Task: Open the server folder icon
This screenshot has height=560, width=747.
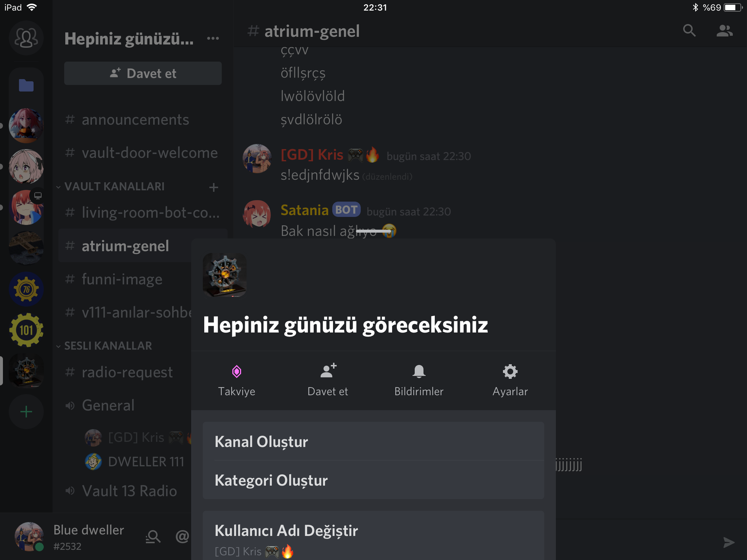Action: (26, 85)
